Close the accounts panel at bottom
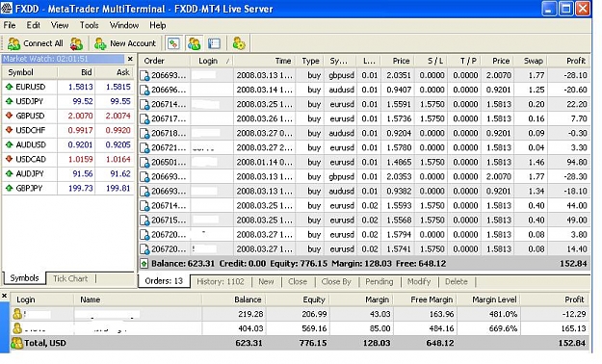 (4, 296)
